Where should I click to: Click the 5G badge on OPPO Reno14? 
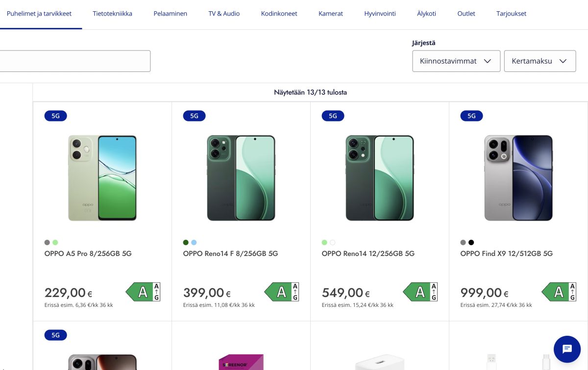(333, 116)
